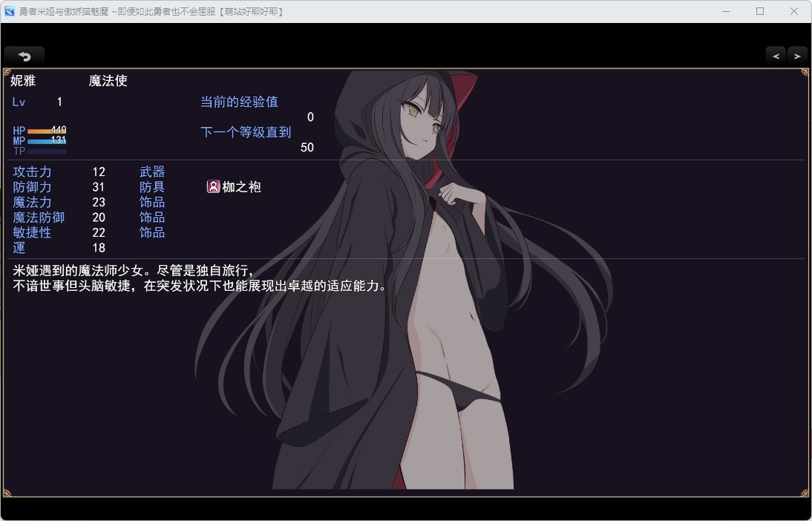Click the empty TP gauge bar
Image resolution: width=812 pixels, height=521 pixels.
pos(47,151)
